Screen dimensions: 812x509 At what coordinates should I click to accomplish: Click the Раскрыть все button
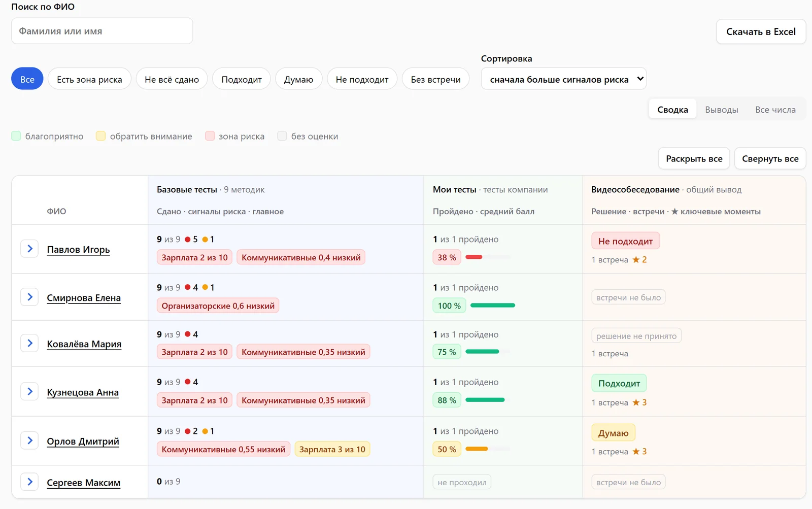[694, 158]
